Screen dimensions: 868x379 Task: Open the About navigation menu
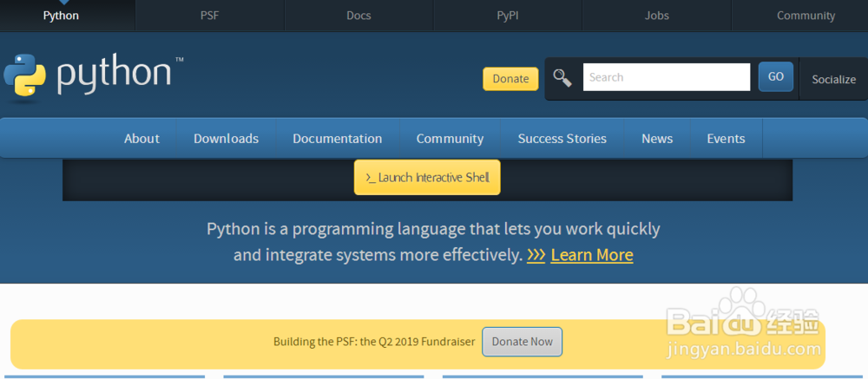(141, 138)
